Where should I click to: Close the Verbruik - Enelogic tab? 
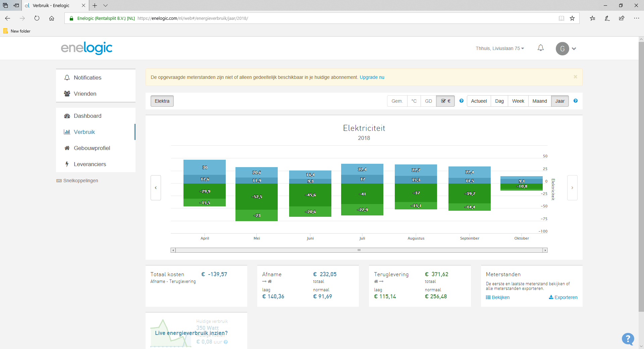[84, 5]
